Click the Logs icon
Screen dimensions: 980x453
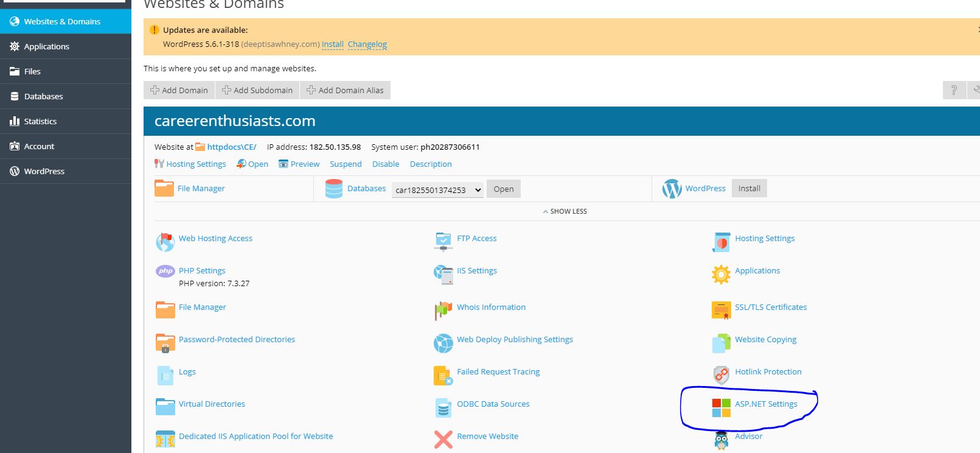point(165,376)
